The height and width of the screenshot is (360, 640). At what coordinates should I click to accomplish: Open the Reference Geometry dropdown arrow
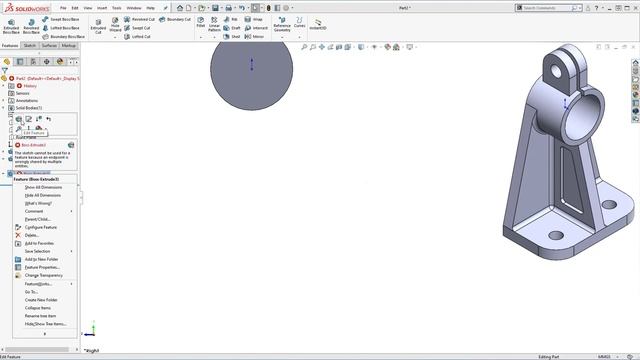(x=282, y=37)
